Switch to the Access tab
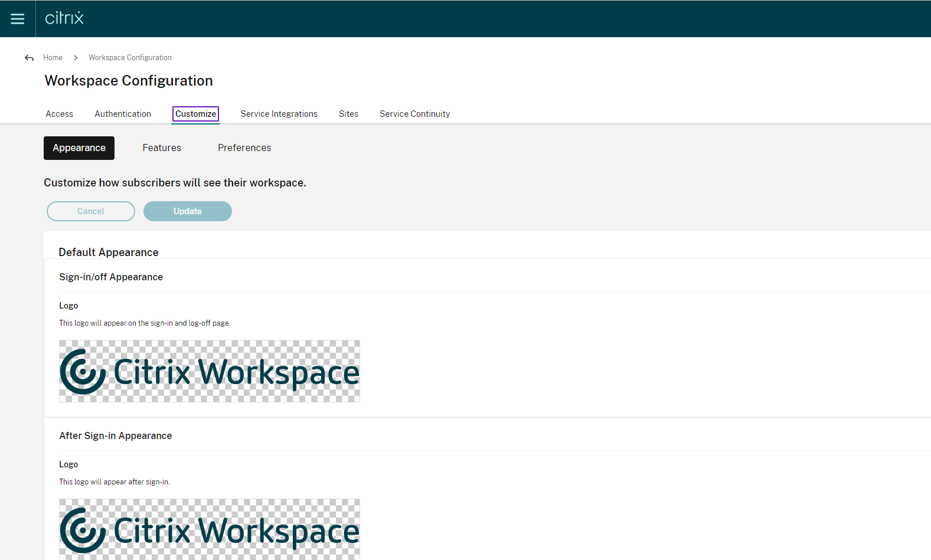The height and width of the screenshot is (560, 931). point(60,114)
